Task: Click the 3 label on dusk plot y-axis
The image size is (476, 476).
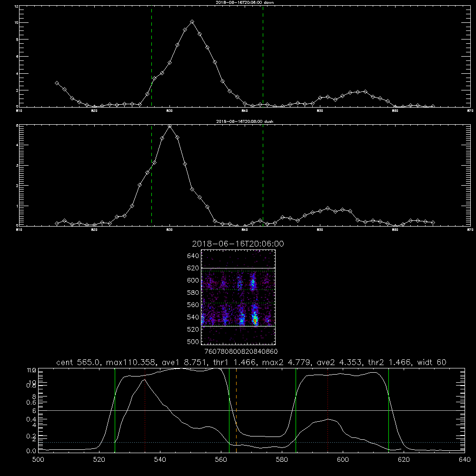Action: coord(17,166)
